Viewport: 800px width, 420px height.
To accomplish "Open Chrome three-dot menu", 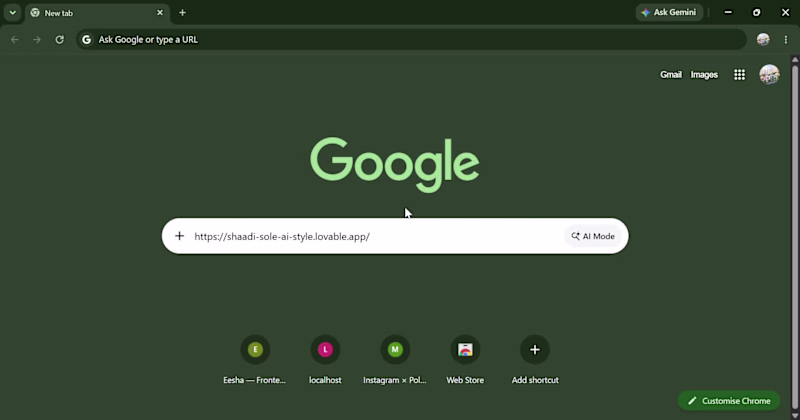I will tap(786, 39).
